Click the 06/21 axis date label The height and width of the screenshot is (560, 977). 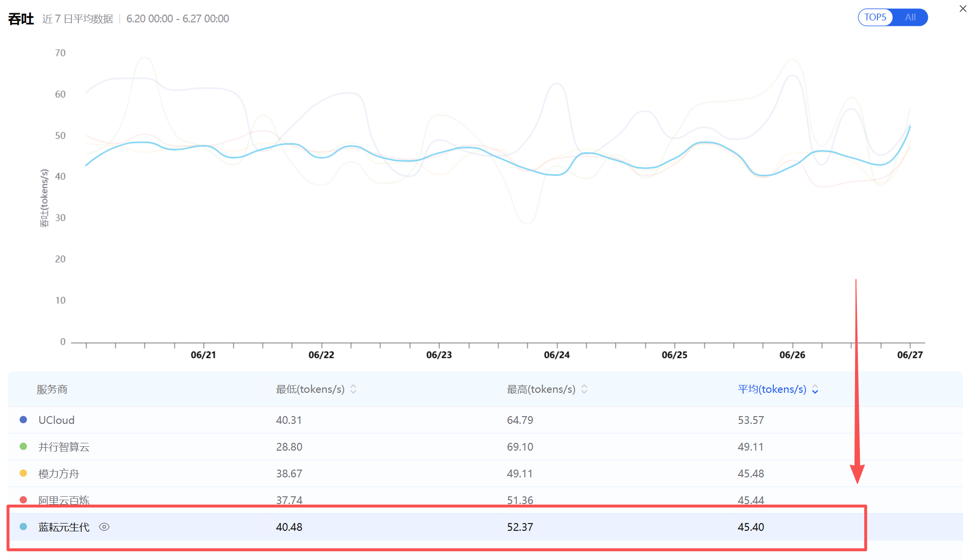[x=203, y=355]
